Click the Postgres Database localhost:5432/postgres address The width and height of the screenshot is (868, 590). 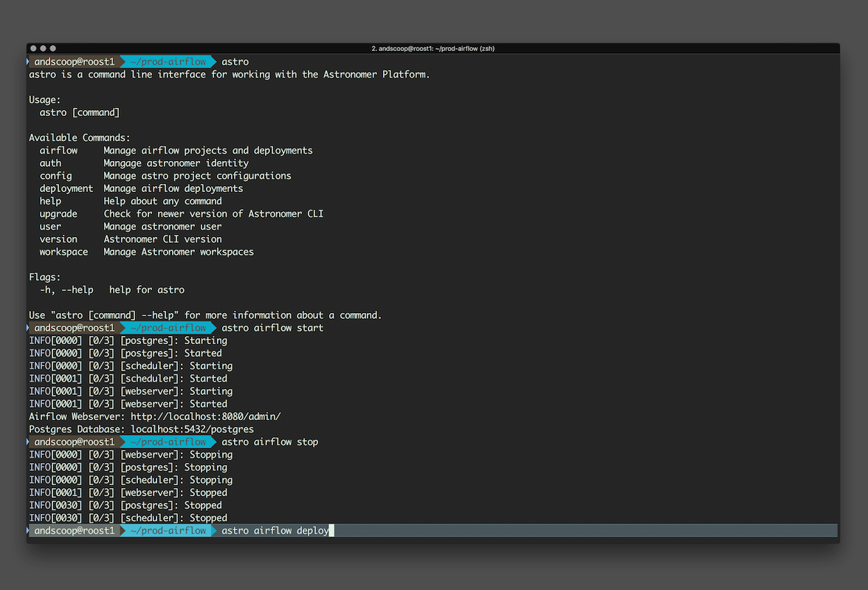[192, 429]
